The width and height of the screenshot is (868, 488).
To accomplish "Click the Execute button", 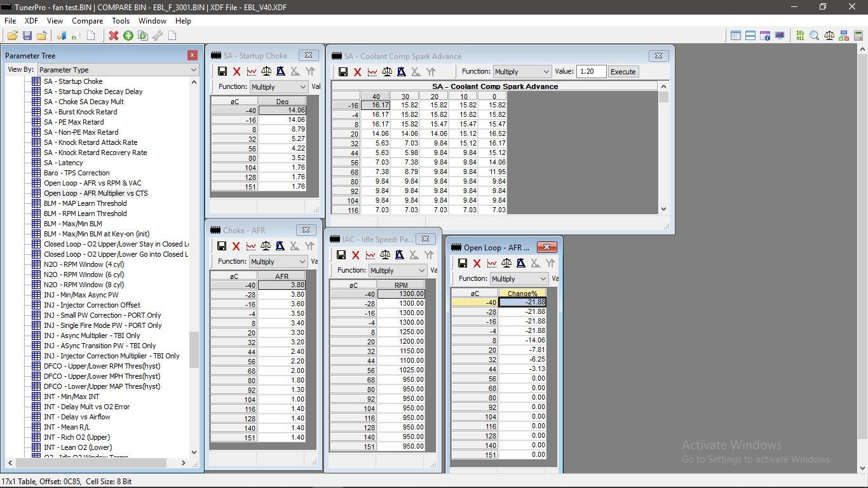I will tap(623, 72).
